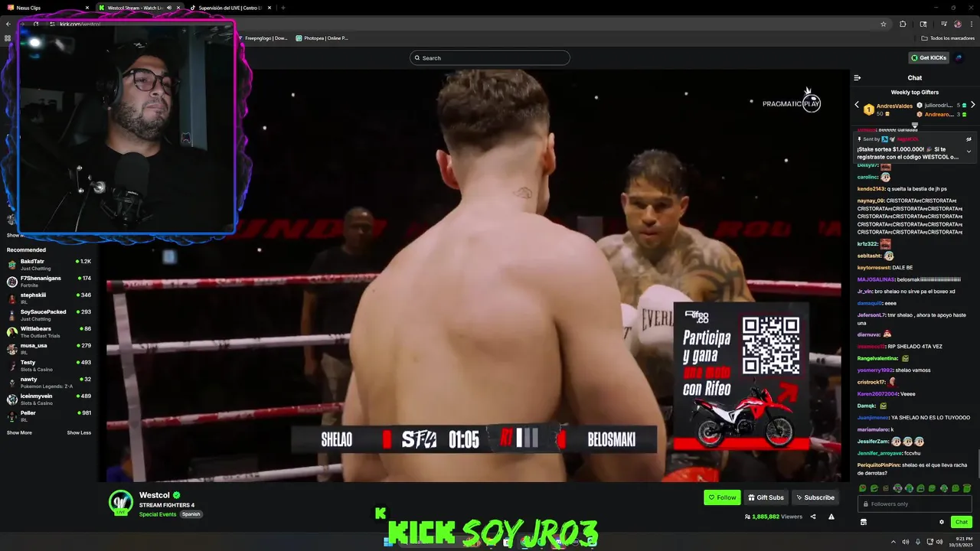The image size is (980, 551).
Task: Click the chat username kendo2143
Action: pyautogui.click(x=871, y=188)
